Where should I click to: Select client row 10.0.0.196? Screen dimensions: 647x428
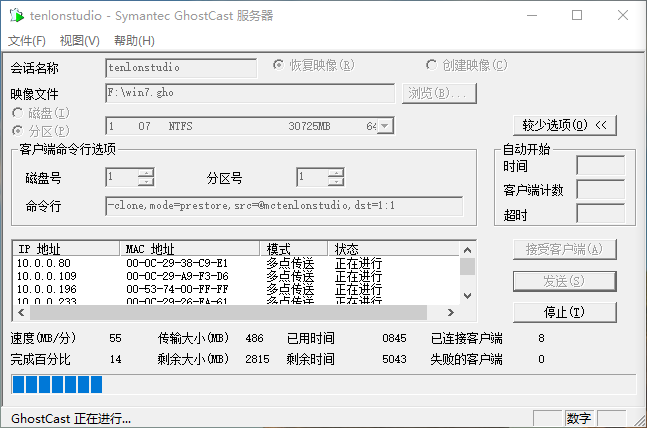236,289
